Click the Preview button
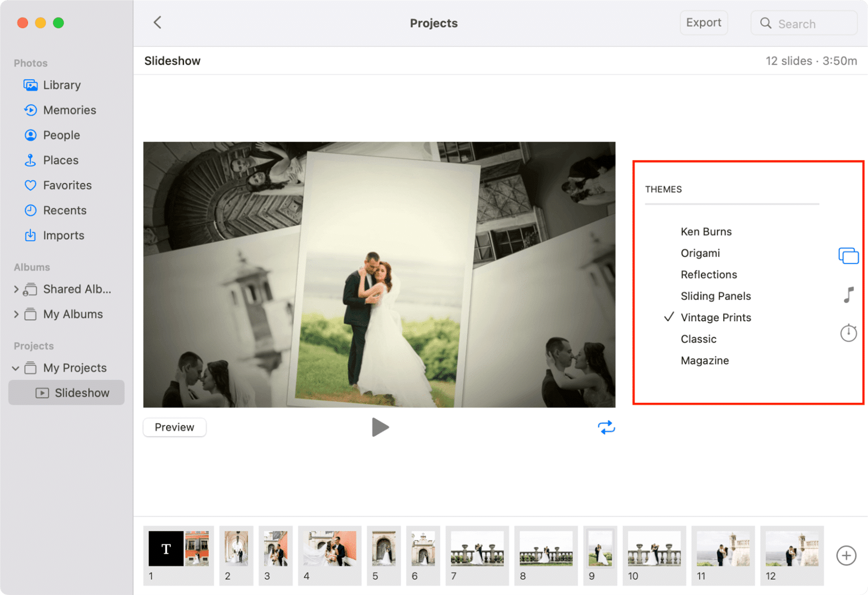The width and height of the screenshot is (868, 595). point(174,427)
